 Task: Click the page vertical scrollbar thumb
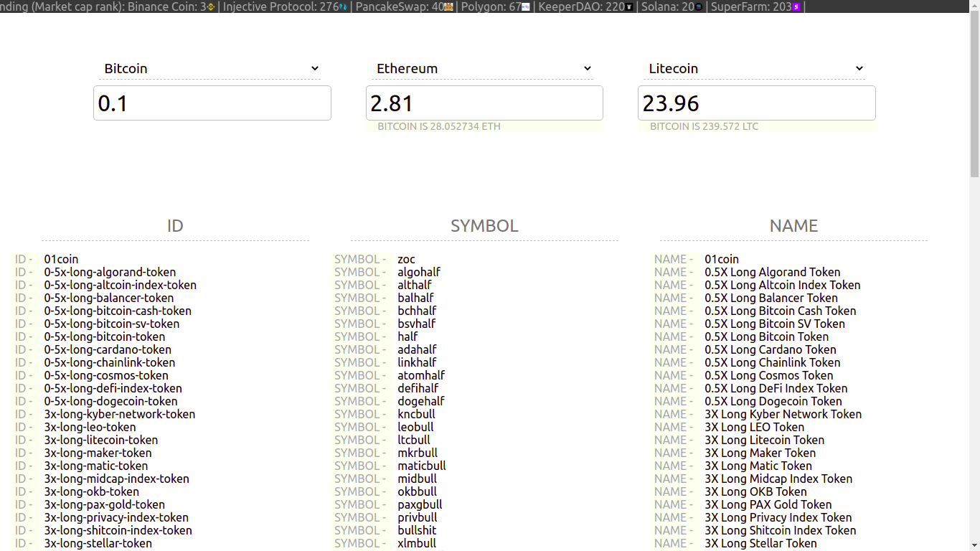(974, 93)
